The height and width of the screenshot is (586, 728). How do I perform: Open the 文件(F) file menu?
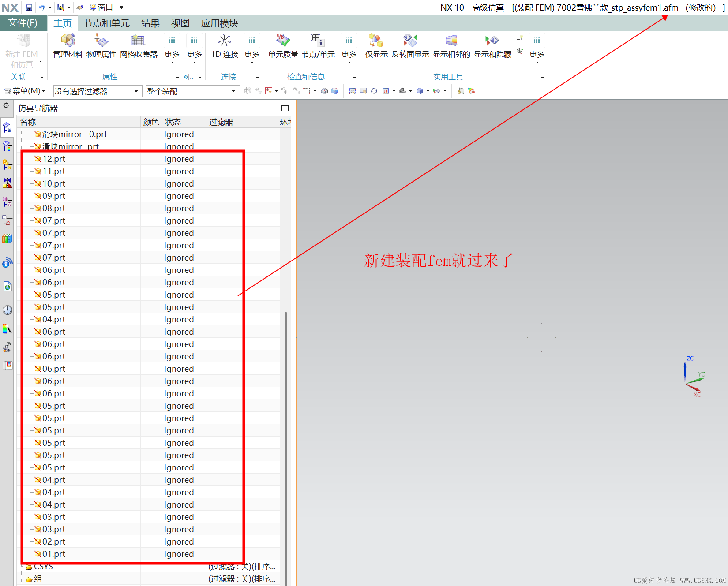[23, 23]
